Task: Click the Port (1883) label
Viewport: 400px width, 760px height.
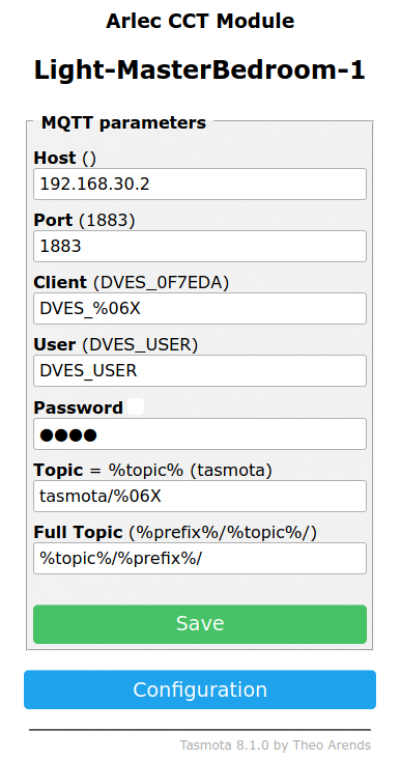Action: point(84,220)
